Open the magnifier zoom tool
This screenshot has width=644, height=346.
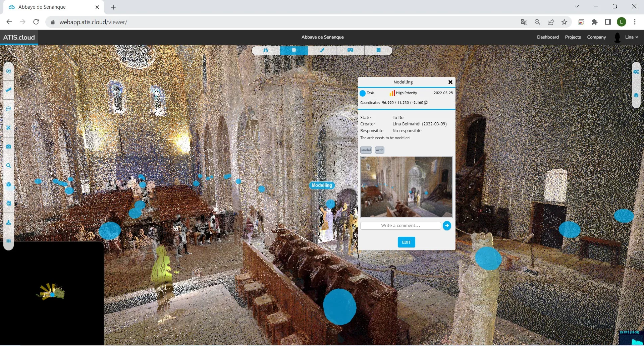[x=9, y=165]
